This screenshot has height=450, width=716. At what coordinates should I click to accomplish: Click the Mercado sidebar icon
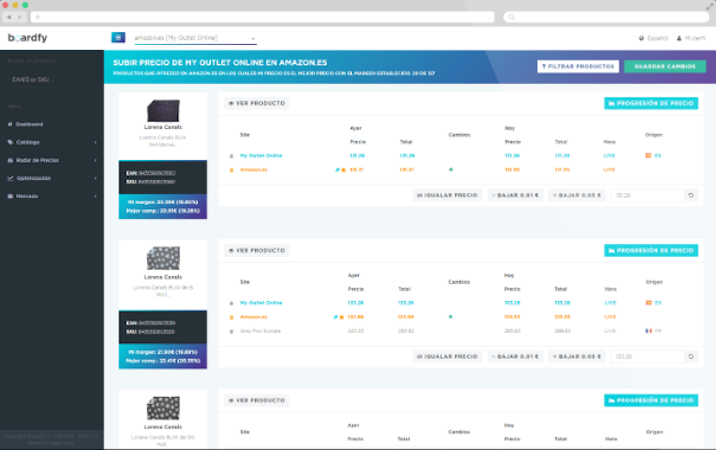point(10,196)
